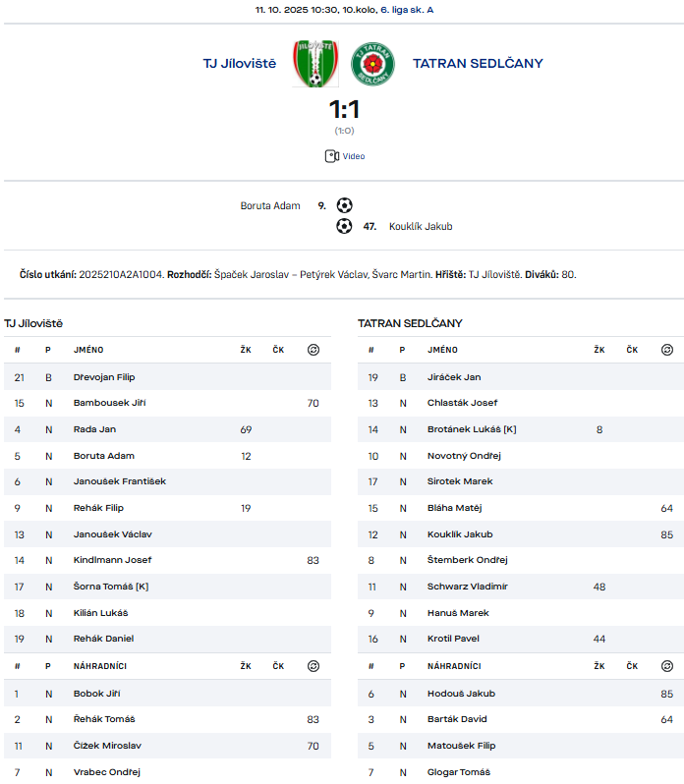Click the TJ Jíloviště club logo
This screenshot has height=784, width=684.
(x=314, y=64)
